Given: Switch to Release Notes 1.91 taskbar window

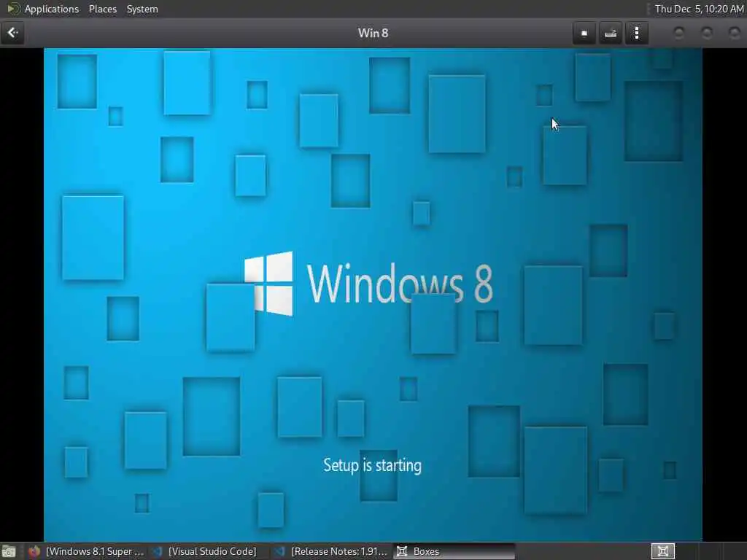Looking at the screenshot, I should pyautogui.click(x=332, y=551).
